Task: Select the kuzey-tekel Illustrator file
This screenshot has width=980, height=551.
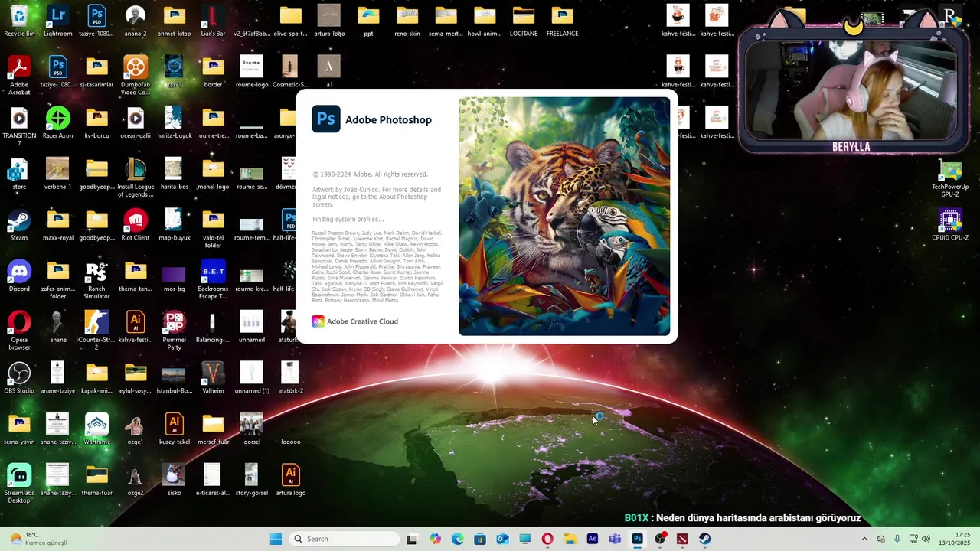Action: (x=175, y=429)
